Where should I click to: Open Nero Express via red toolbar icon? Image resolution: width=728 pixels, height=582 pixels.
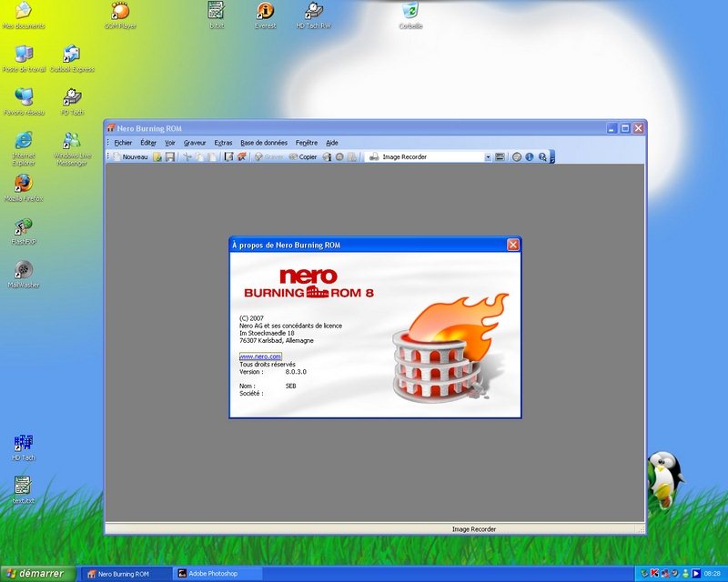(241, 157)
